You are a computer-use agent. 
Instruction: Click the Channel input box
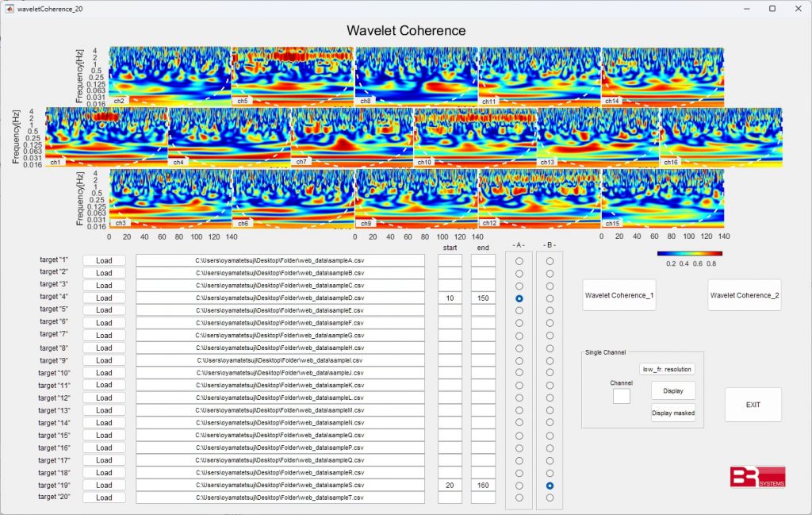click(x=622, y=396)
